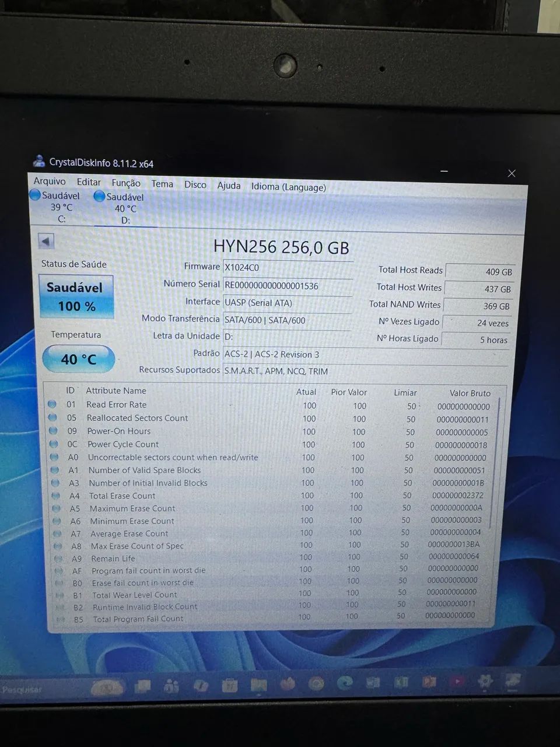Click status orb of Uncorrectable sectors count row
560x747 pixels.
[x=54, y=457]
